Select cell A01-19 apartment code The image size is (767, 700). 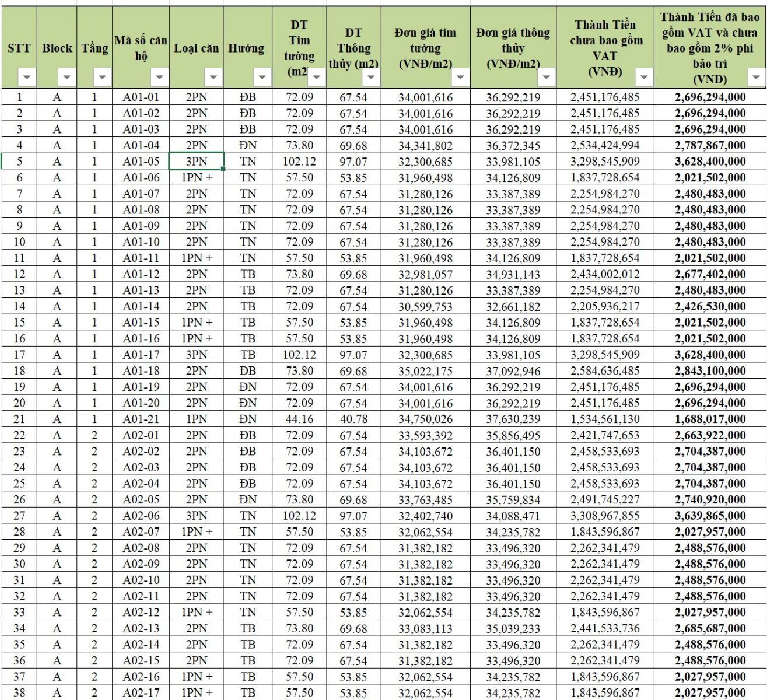pos(141,387)
